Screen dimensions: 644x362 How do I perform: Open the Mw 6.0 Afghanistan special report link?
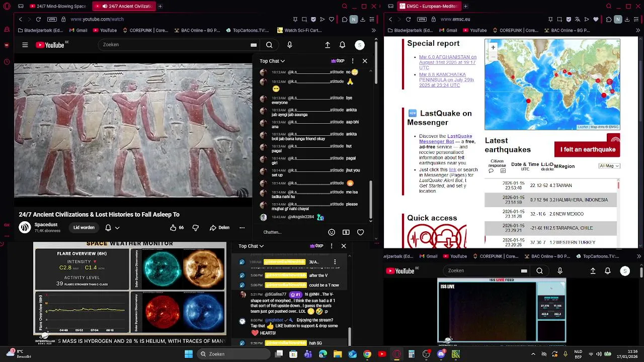tap(448, 62)
